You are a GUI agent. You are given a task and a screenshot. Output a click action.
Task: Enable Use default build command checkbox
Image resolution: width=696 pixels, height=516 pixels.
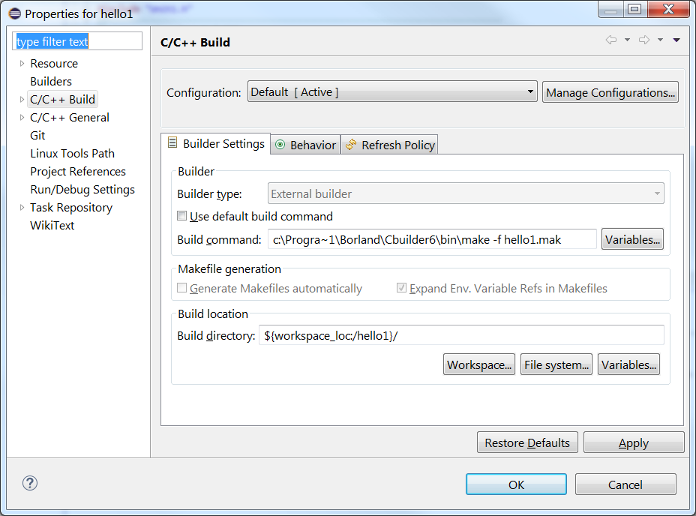coord(182,216)
